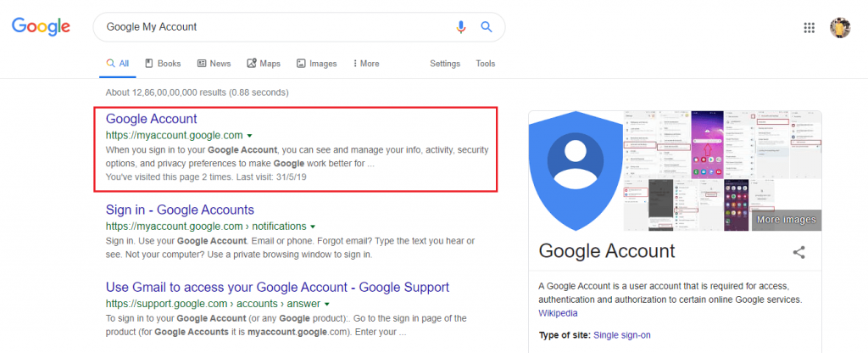868x353 pixels.
Task: Open the More search categories menu
Action: pyautogui.click(x=366, y=64)
